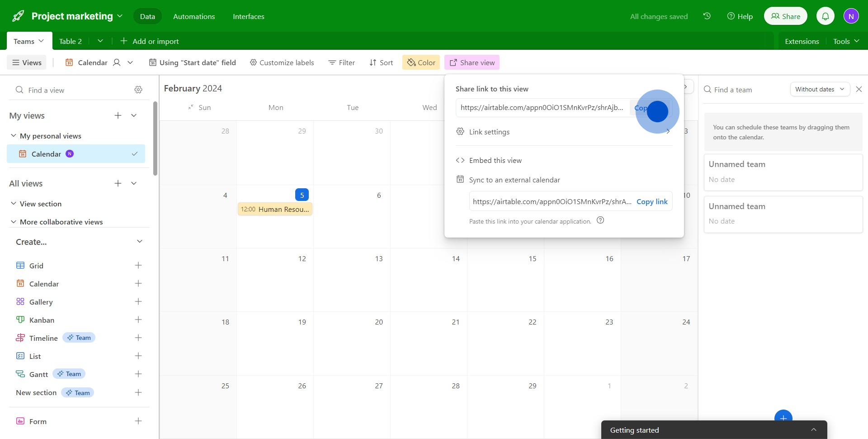The image size is (868, 439).
Task: Add a new Kanban view plus icon
Action: point(138,320)
